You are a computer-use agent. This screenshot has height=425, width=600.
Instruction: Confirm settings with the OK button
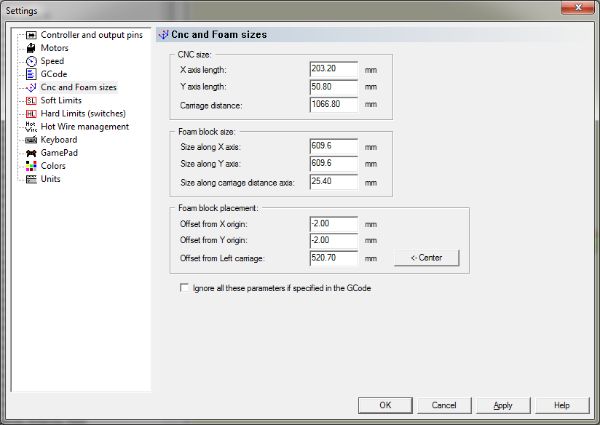[x=385, y=405]
